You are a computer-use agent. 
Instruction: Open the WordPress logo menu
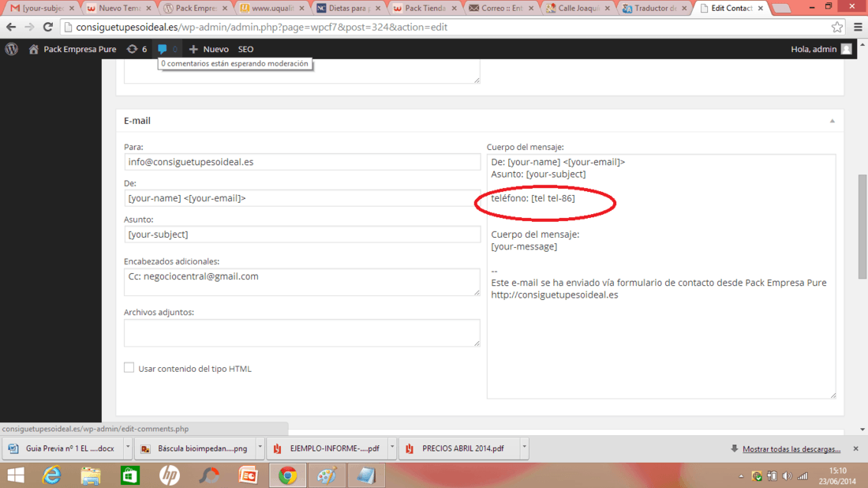(x=12, y=49)
